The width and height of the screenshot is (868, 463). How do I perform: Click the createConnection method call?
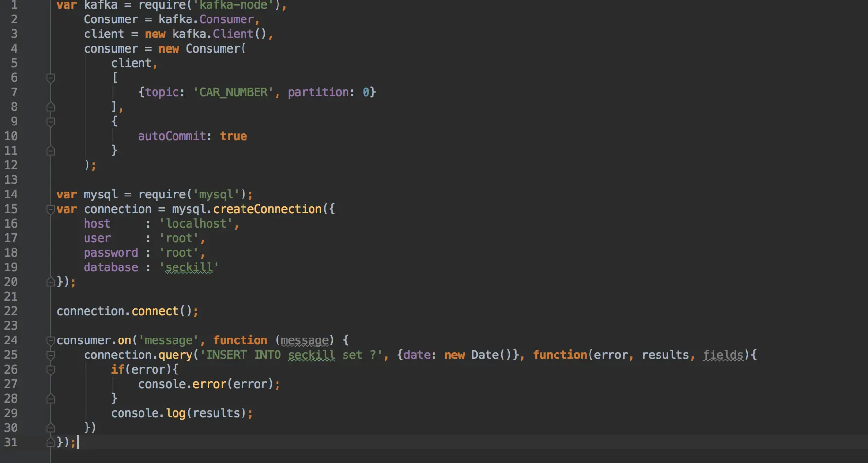click(267, 209)
